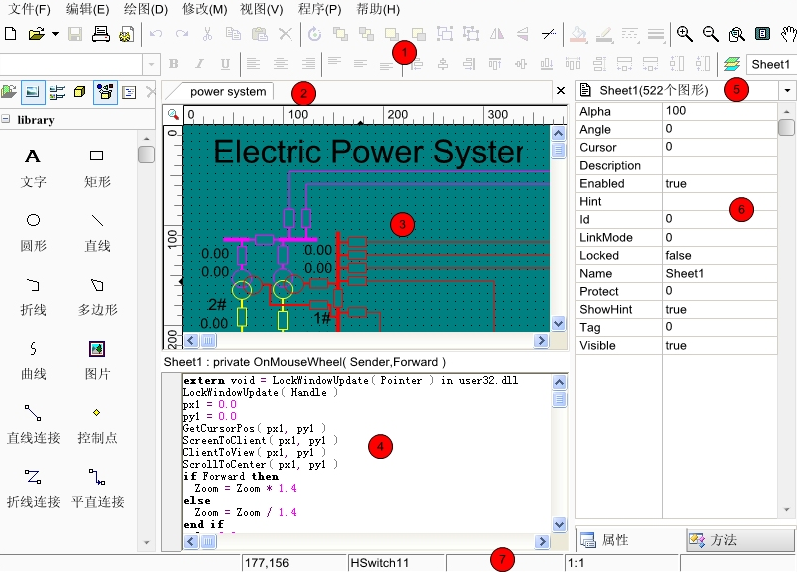This screenshot has height=579, width=798.
Task: Click the Copy icon
Action: (x=233, y=34)
